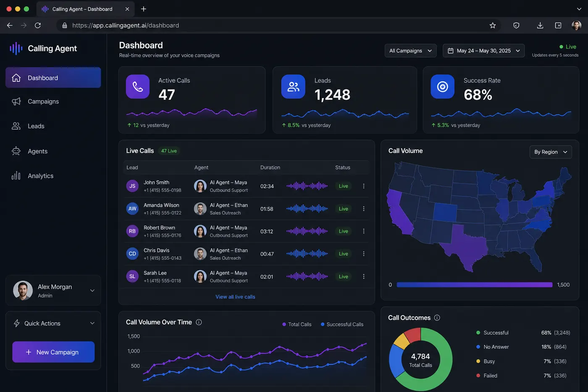Click the address bar URL field

pos(277,26)
